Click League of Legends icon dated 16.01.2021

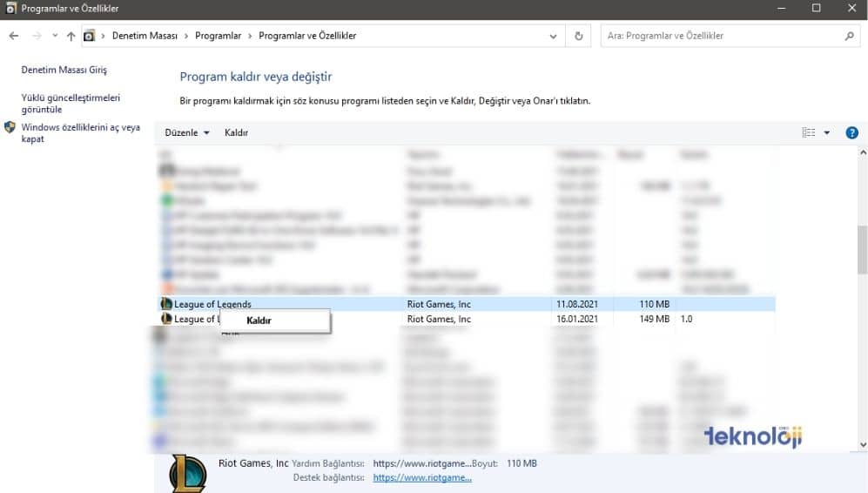[x=166, y=319]
